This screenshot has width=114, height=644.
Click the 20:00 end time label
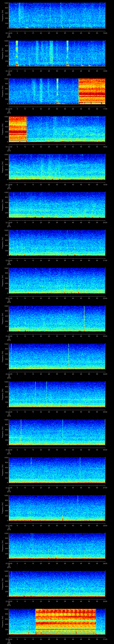[x=105, y=223]
